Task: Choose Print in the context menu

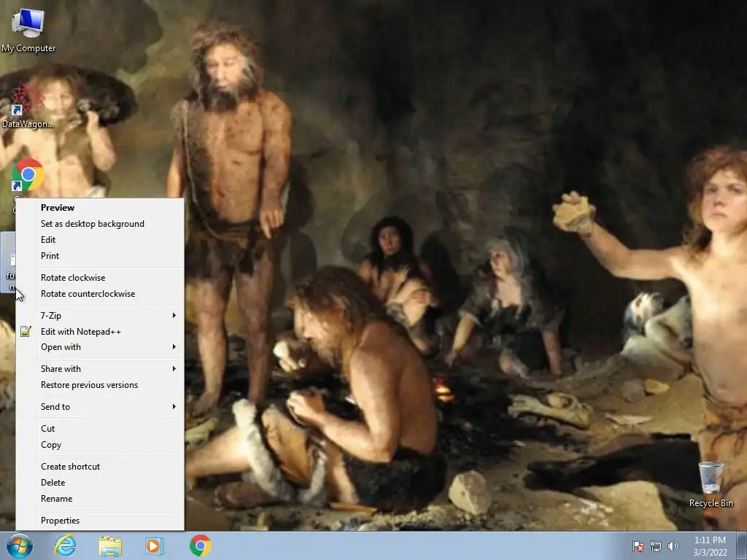Action: (x=100, y=256)
